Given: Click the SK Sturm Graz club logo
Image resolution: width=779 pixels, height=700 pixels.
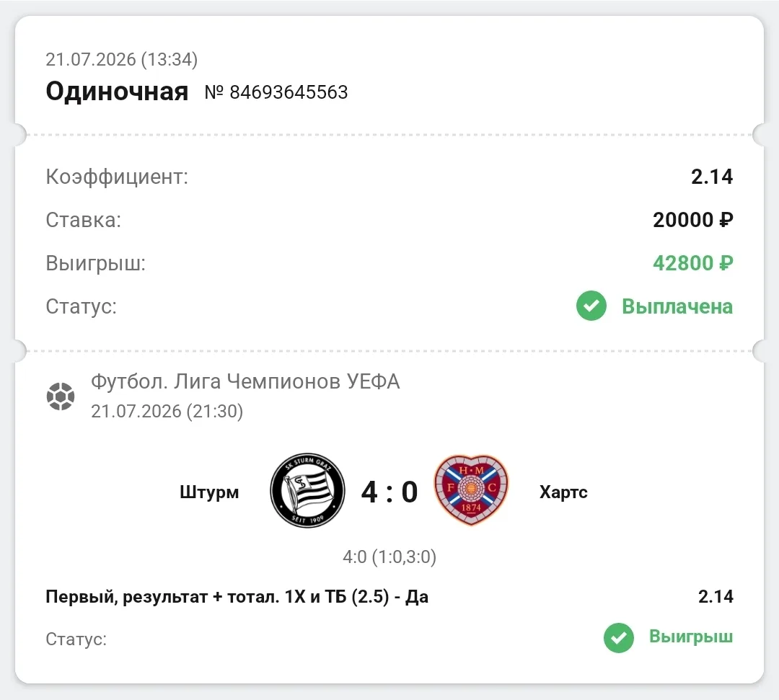Looking at the screenshot, I should [x=307, y=490].
